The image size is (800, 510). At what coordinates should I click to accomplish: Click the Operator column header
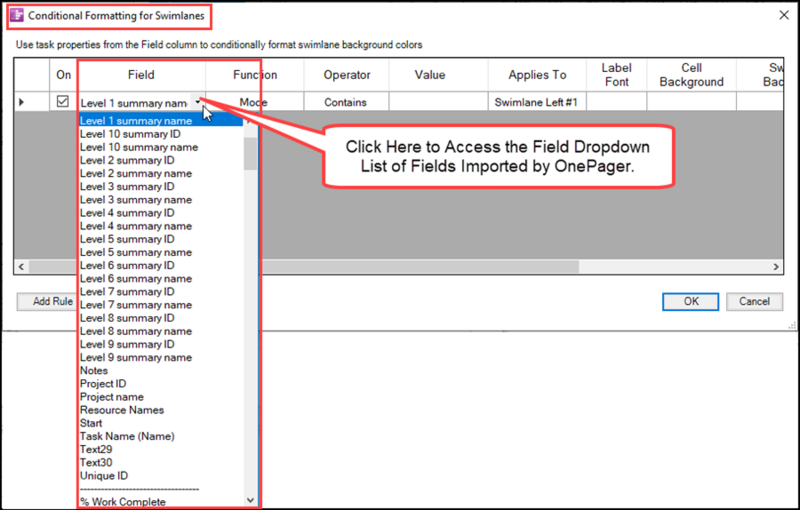tap(346, 75)
